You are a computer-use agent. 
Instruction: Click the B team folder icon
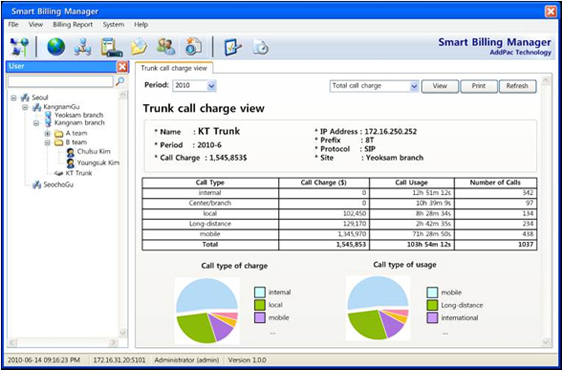click(x=58, y=143)
